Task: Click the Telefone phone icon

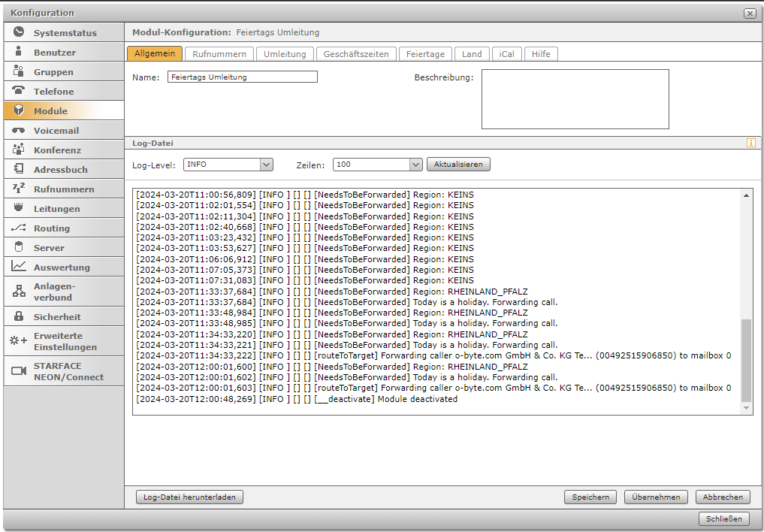Action: [19, 91]
